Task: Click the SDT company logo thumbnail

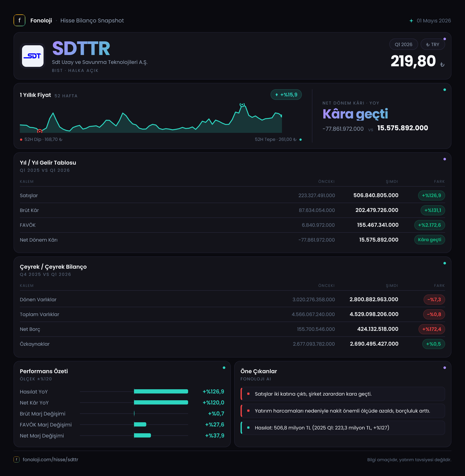Action: 33,56
